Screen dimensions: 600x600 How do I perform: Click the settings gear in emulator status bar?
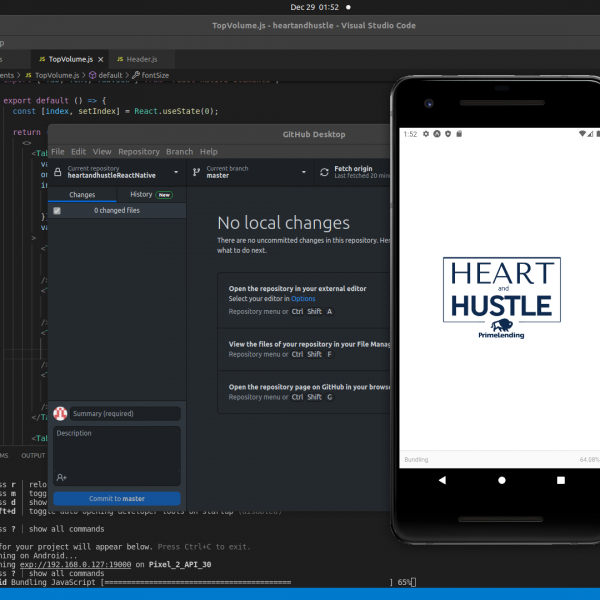pyautogui.click(x=426, y=134)
